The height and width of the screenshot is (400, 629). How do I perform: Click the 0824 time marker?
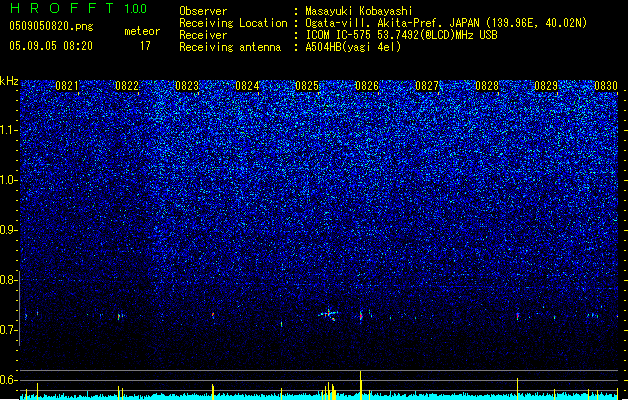247,86
